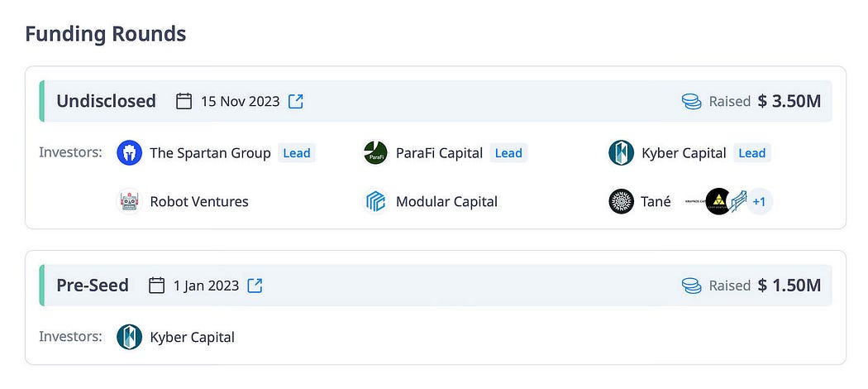Open Robot Ventures investor link
The width and height of the screenshot is (868, 389).
click(199, 202)
